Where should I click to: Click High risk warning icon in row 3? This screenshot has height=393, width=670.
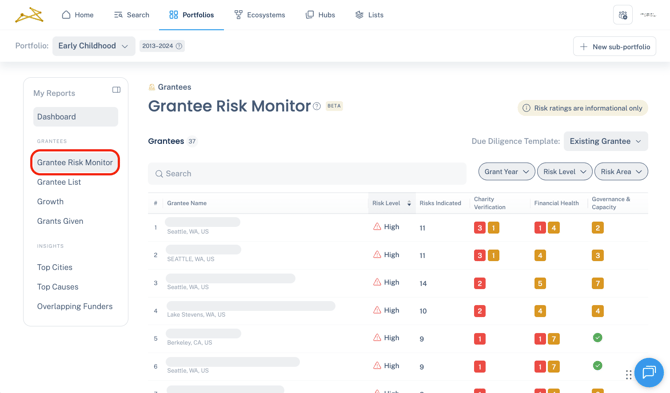coord(377,282)
